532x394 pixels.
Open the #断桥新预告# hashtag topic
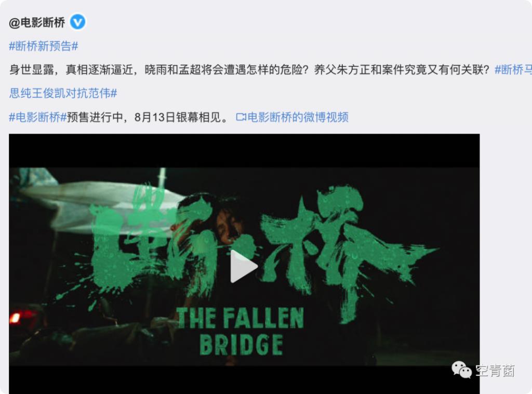pyautogui.click(x=44, y=46)
